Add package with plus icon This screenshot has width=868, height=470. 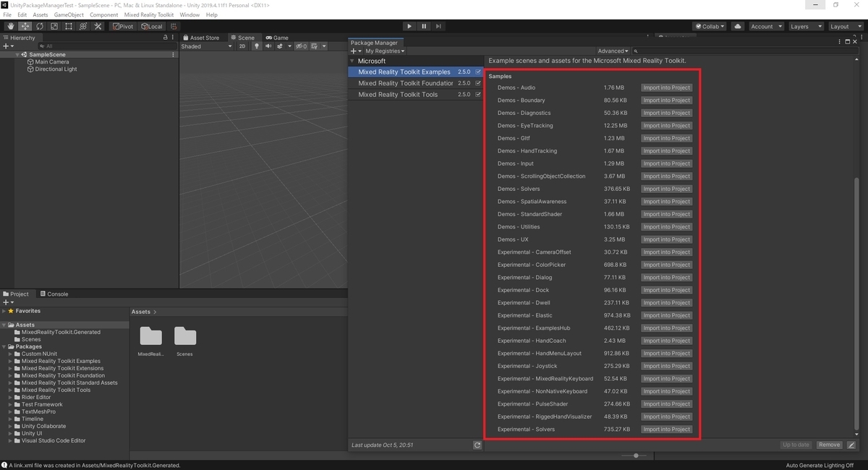pyautogui.click(x=355, y=51)
